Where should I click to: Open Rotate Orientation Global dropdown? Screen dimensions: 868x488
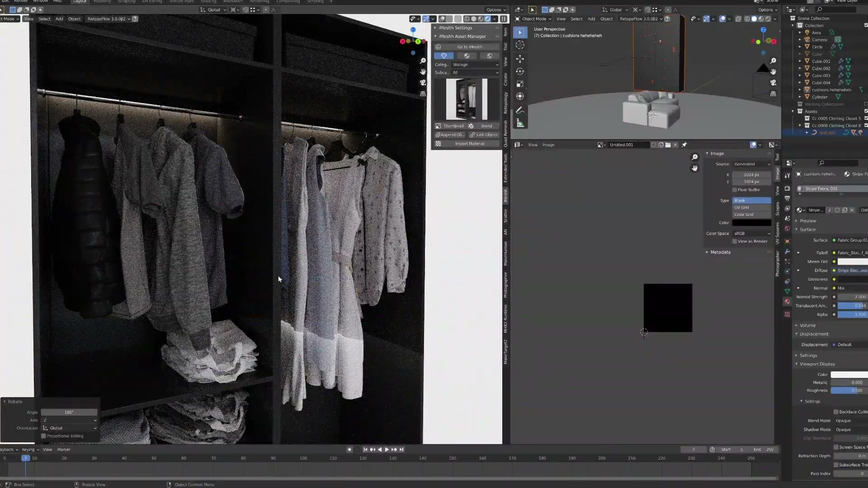point(69,428)
